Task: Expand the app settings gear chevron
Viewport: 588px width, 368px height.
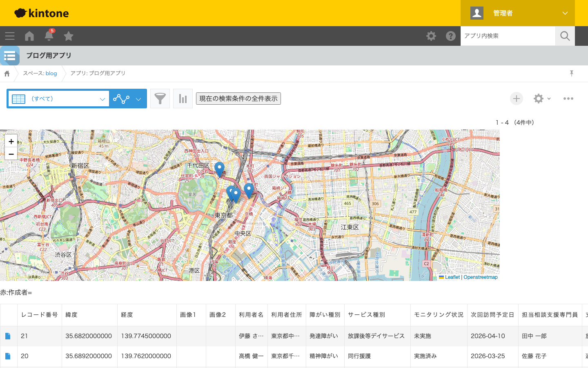Action: pyautogui.click(x=549, y=99)
